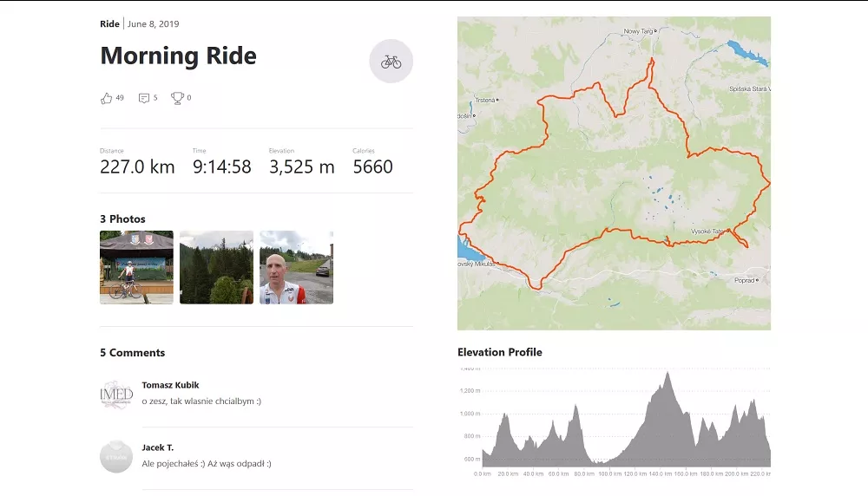Open Tomasz Kubik's avatar image
Screen dimensions: 868x496
tap(116, 394)
